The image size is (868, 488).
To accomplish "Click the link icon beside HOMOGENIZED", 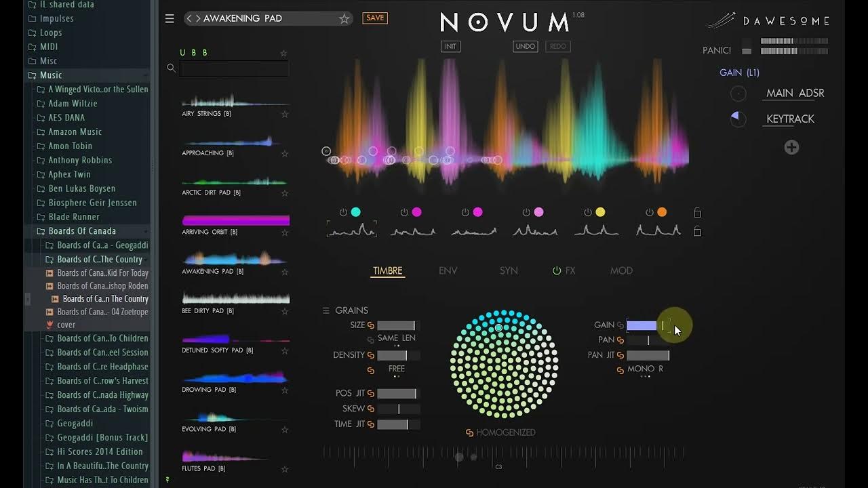I will (469, 432).
